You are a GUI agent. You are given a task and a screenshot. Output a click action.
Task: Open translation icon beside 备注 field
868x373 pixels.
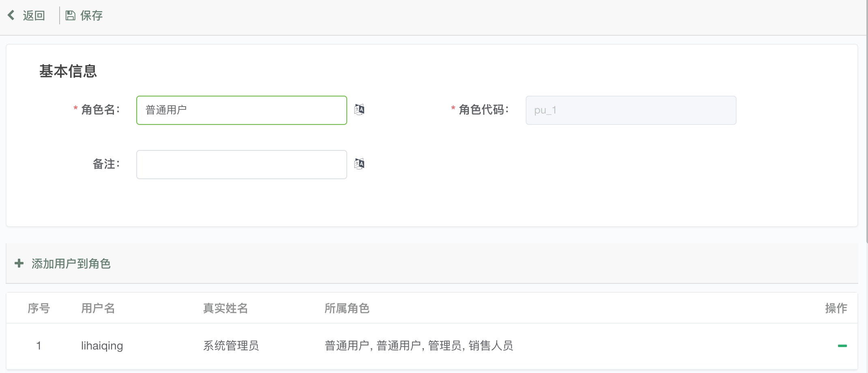click(359, 164)
